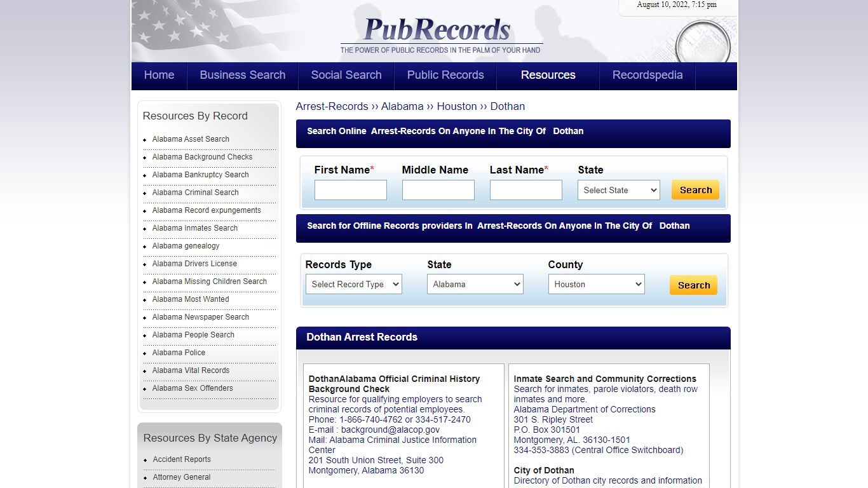Open Alabama Vital Records link
This screenshot has width=868, height=488.
[191, 370]
